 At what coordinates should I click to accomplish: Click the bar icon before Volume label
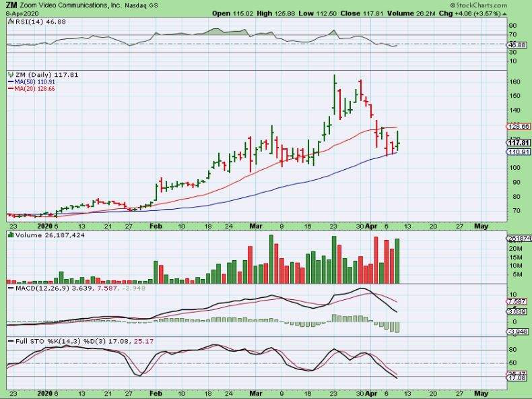(11, 235)
